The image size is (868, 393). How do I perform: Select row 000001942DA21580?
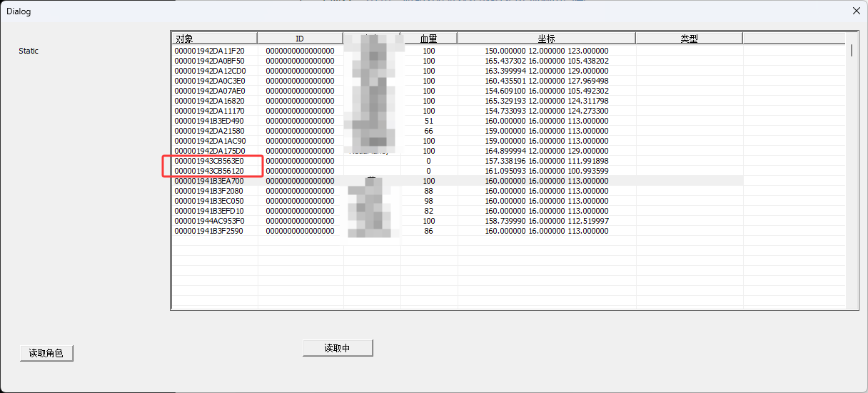tap(458, 131)
